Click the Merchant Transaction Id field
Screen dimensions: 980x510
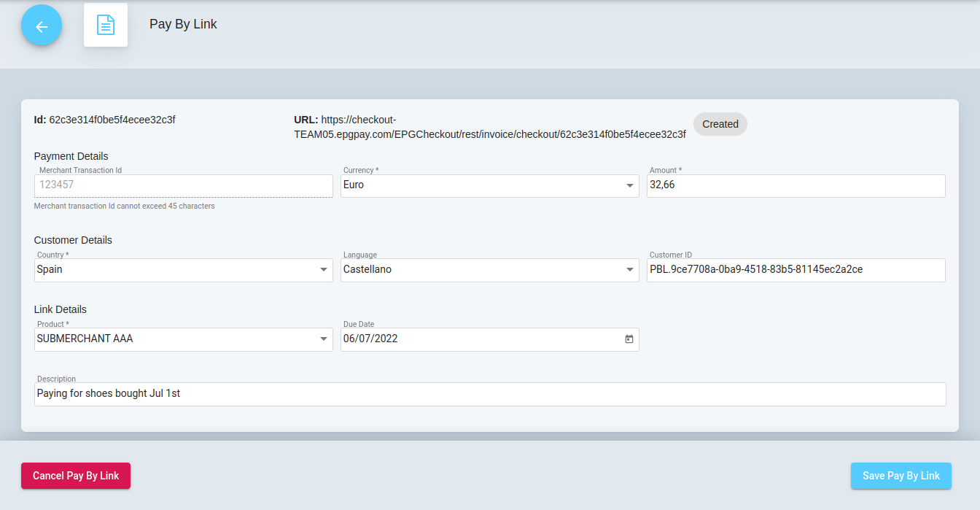182,185
